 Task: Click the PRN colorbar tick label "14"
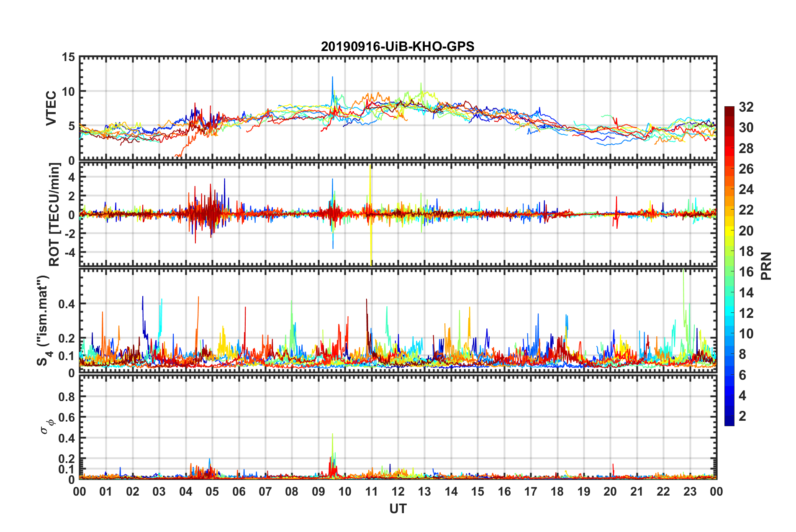tap(746, 293)
